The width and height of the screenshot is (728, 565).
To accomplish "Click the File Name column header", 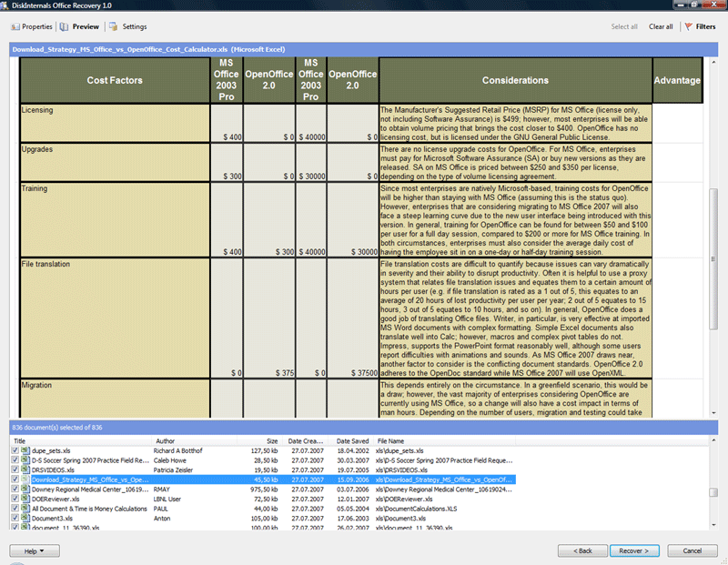I will (x=393, y=440).
